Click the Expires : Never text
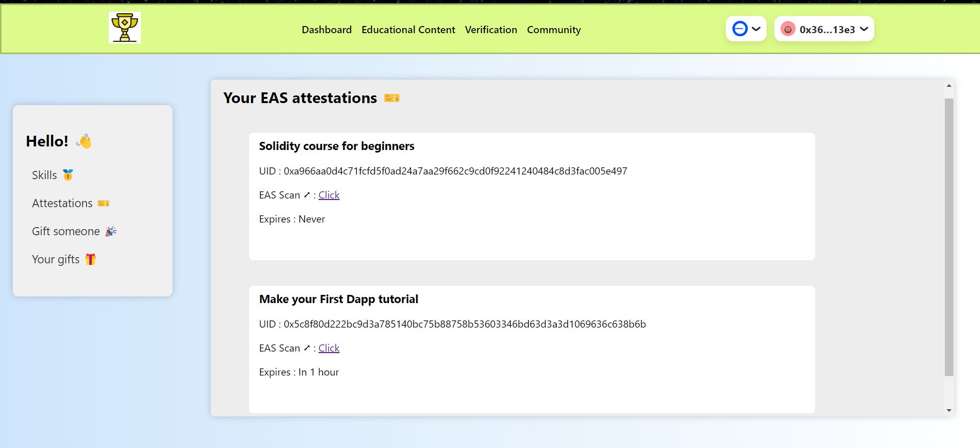Viewport: 980px width, 448px height. point(292,219)
